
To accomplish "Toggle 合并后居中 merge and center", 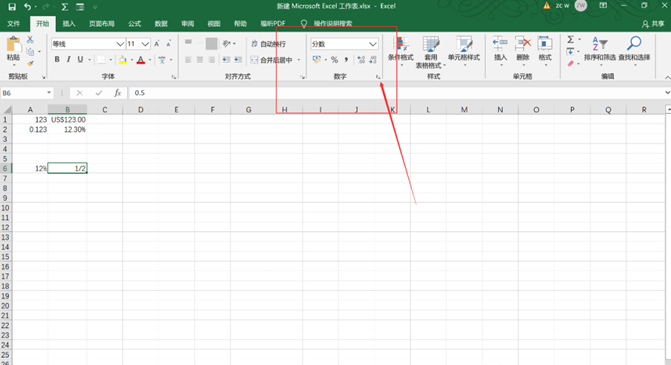I will click(271, 60).
